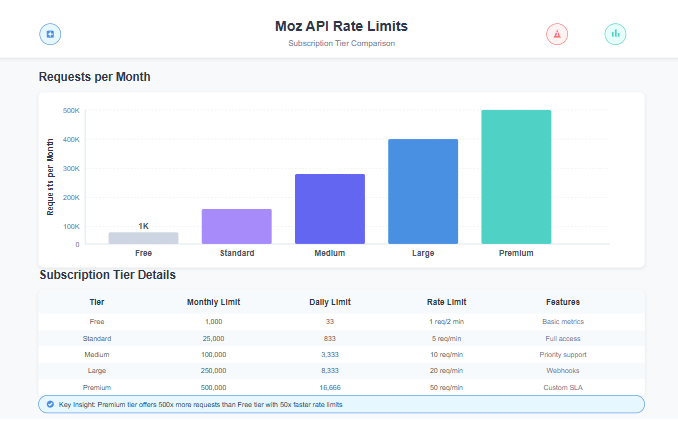The image size is (678, 428).
Task: Click the rotated Requests per Month axis title
Action: pos(51,177)
